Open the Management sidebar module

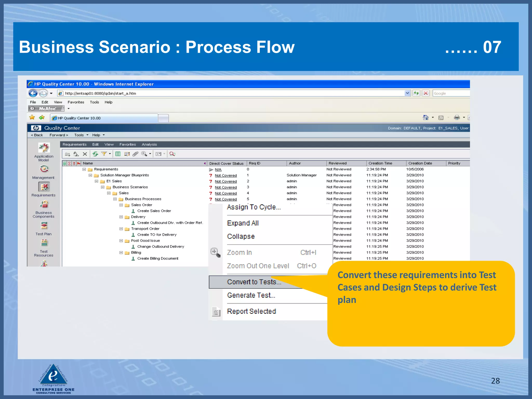point(43,172)
